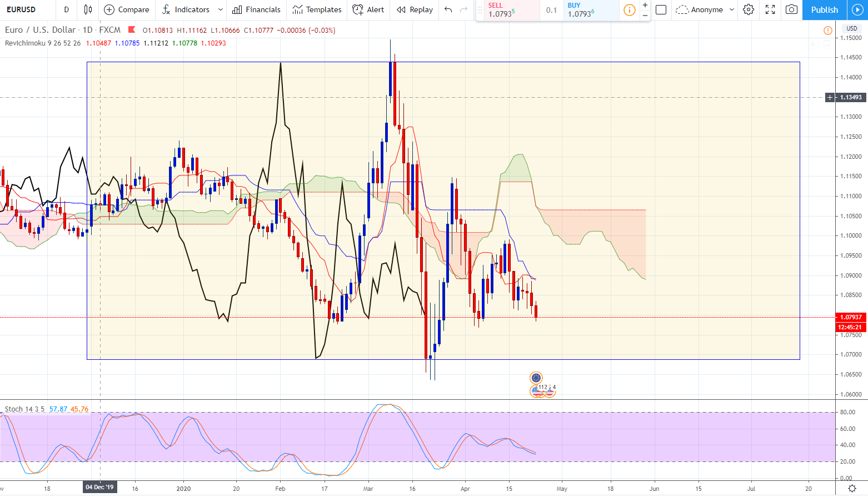Click the May label on time axis

tap(562, 489)
